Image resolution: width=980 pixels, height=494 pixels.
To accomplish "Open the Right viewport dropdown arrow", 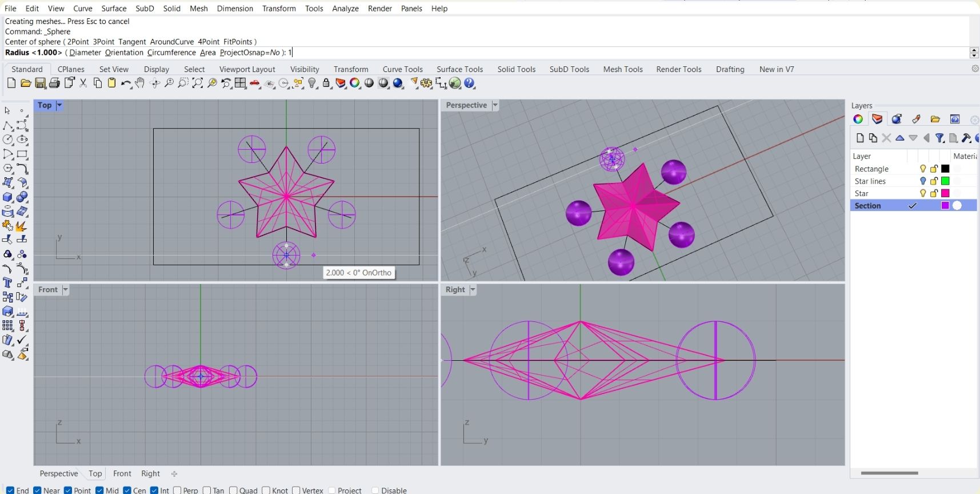I will [x=473, y=290].
